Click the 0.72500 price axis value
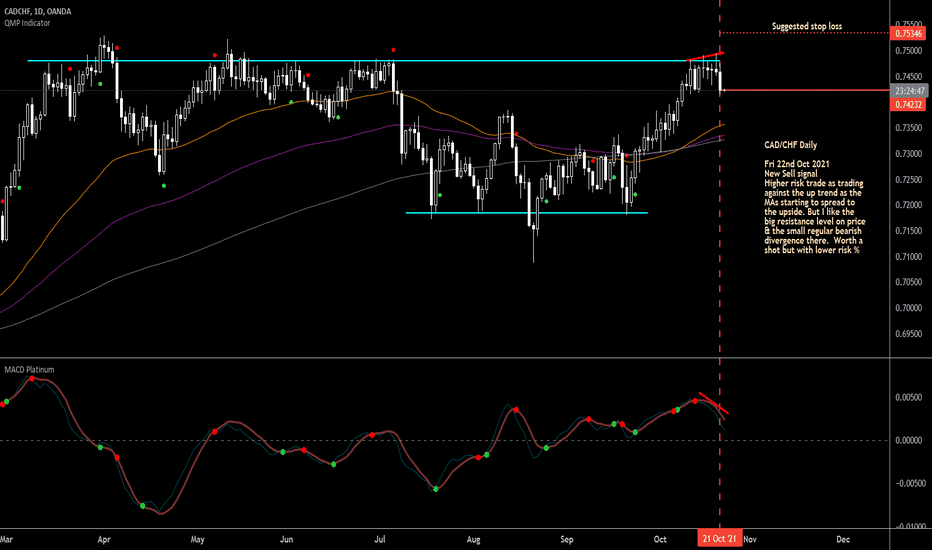This screenshot has width=932, height=550. pyautogui.click(x=909, y=179)
